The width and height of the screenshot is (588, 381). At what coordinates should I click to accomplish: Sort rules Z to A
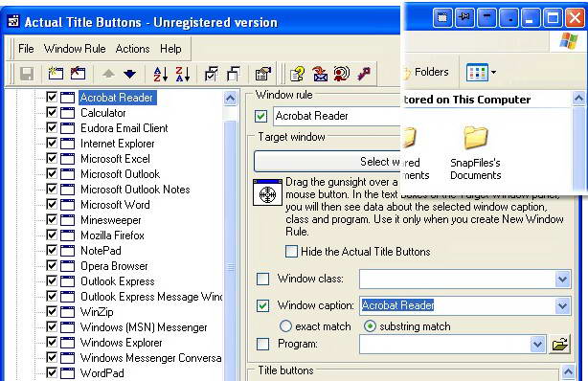click(x=183, y=74)
